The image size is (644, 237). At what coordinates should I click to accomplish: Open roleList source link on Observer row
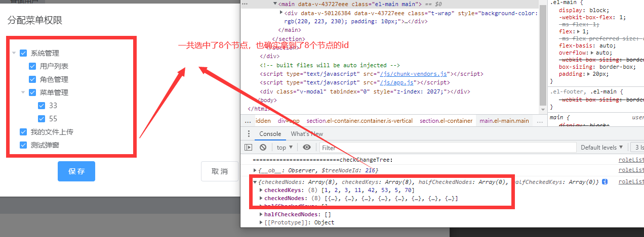(631, 170)
